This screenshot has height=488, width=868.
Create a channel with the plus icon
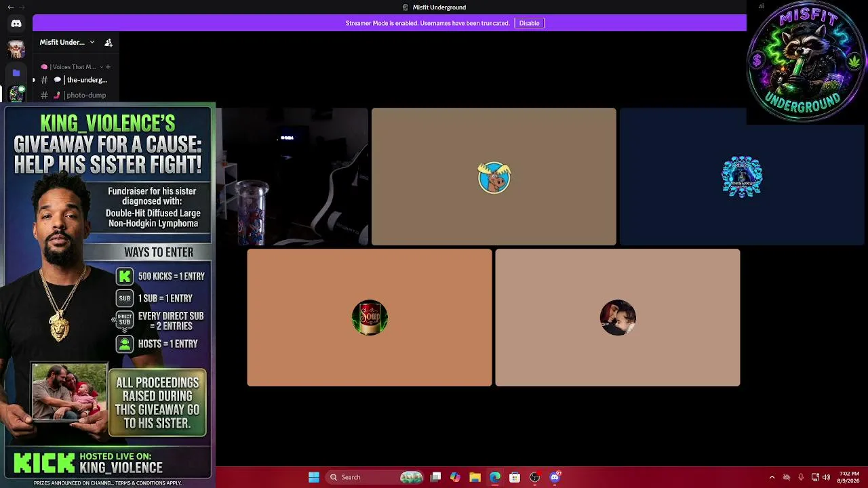pyautogui.click(x=108, y=67)
